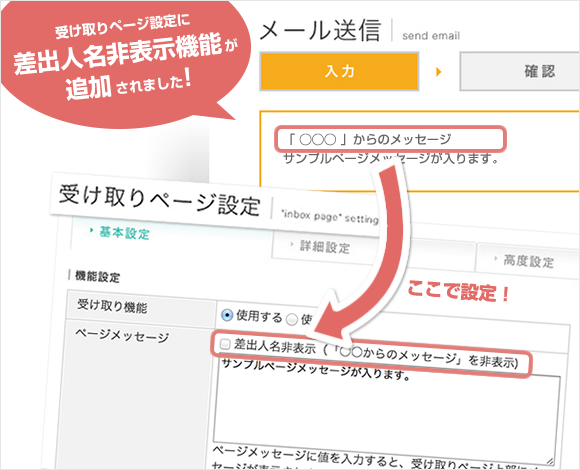Switch to the 高度設定 tab
The width and height of the screenshot is (580, 470).
pos(528,261)
